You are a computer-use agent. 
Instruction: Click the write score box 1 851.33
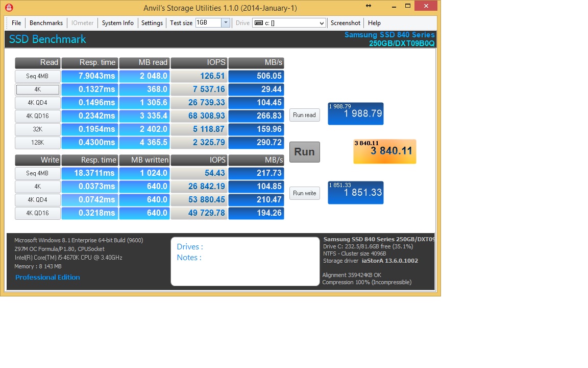pyautogui.click(x=355, y=193)
